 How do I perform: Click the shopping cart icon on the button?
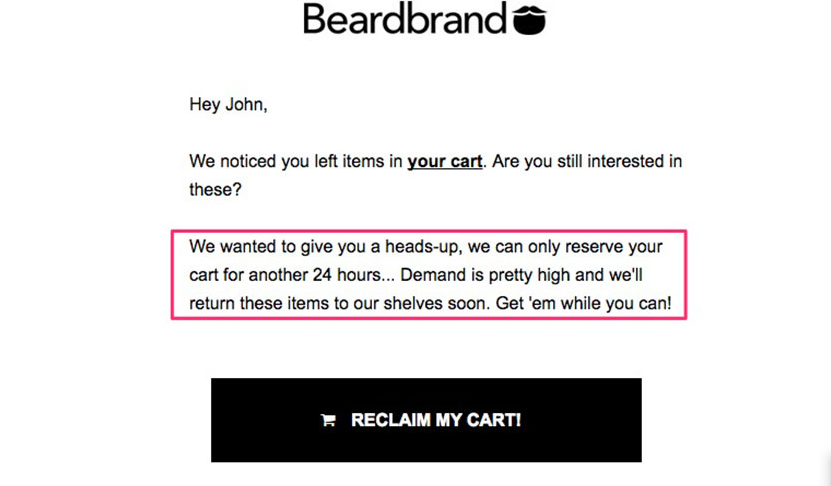tap(328, 420)
